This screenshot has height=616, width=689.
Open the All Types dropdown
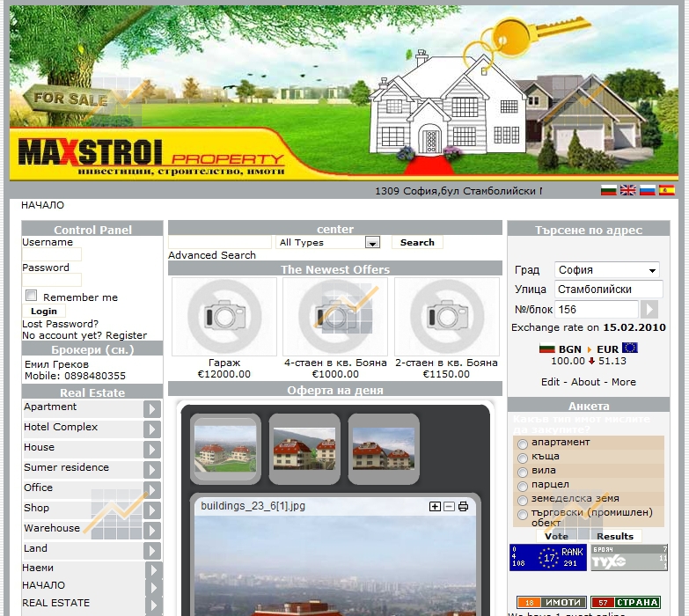pyautogui.click(x=328, y=243)
